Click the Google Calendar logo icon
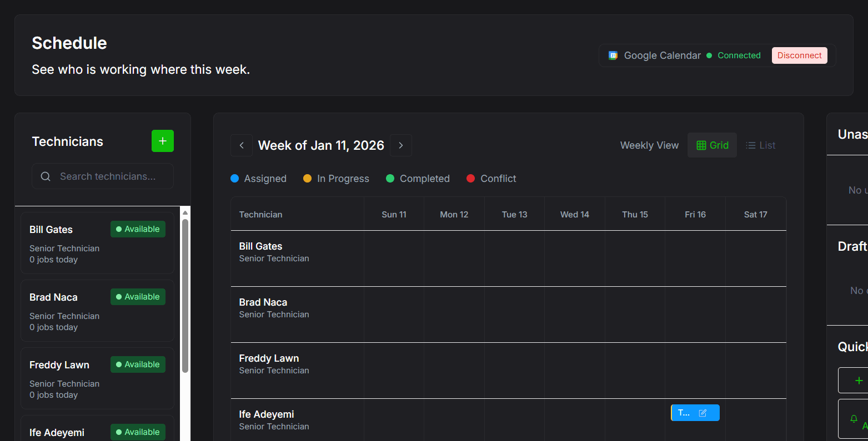Viewport: 868px width, 441px height. pos(613,55)
